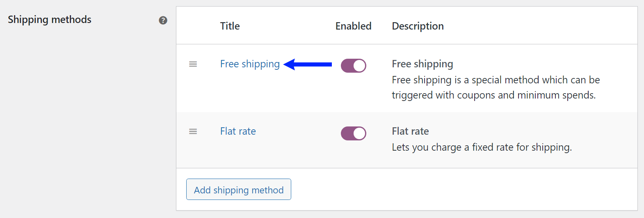Click the empty area right of the Add shipping method button
This screenshot has height=218, width=644.
coord(451,189)
